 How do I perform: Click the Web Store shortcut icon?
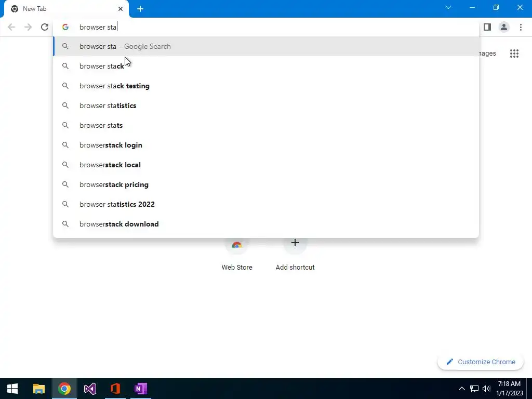click(x=237, y=245)
